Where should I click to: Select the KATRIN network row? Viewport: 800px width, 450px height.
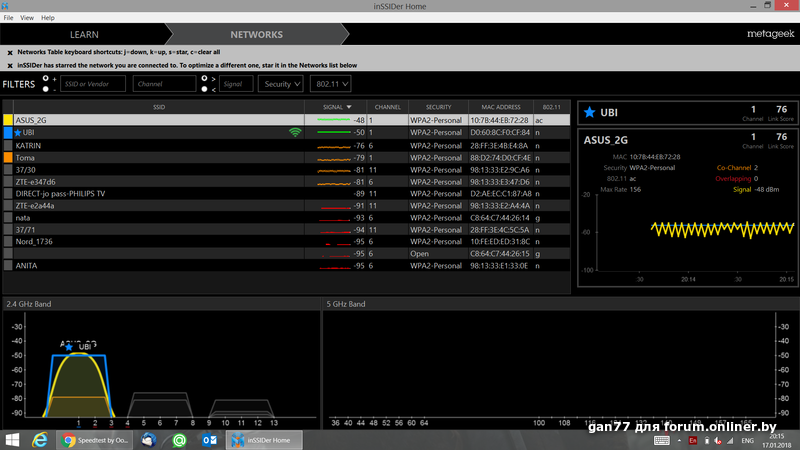(286, 145)
